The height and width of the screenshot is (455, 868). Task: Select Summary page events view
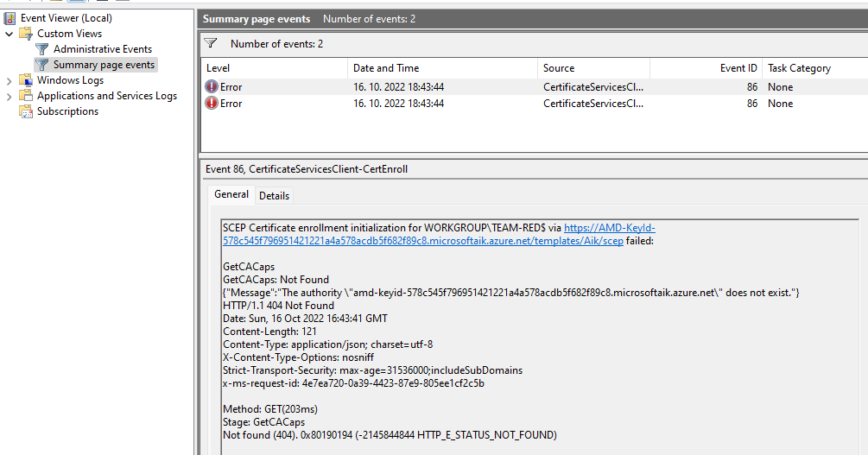104,65
